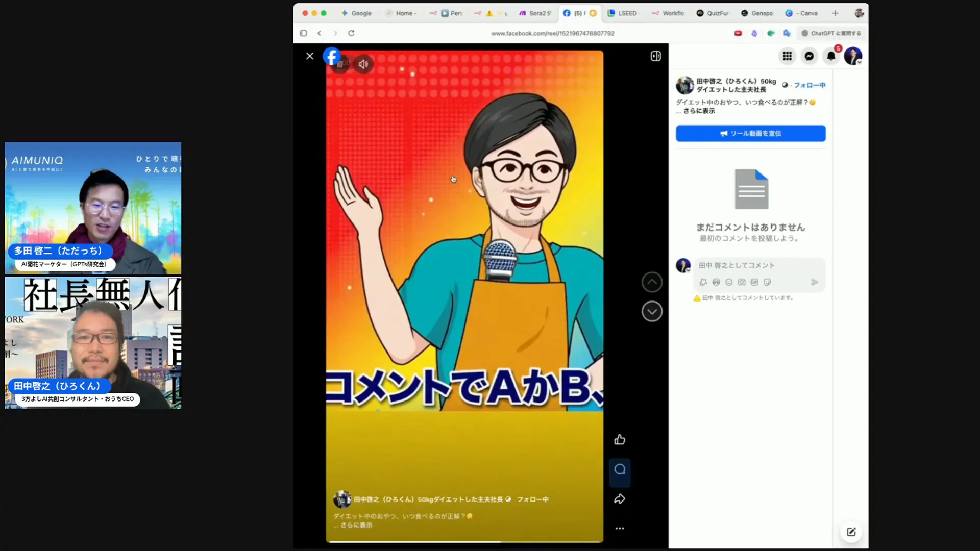Open the account menu from the profile chevron

click(x=853, y=56)
